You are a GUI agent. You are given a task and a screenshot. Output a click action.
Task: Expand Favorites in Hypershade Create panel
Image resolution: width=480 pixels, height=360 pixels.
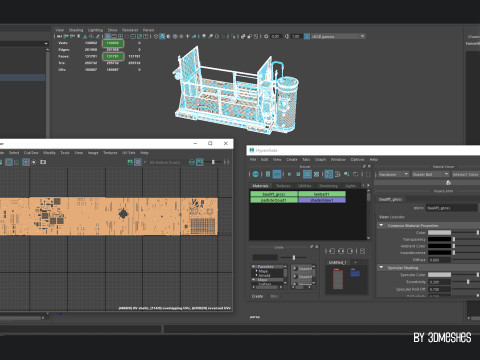click(x=253, y=267)
